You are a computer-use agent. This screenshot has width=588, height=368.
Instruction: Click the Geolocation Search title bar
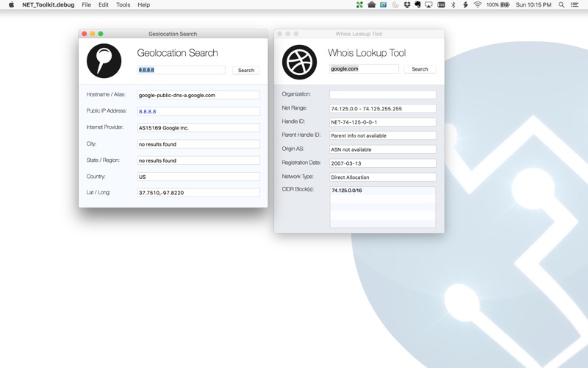point(173,34)
